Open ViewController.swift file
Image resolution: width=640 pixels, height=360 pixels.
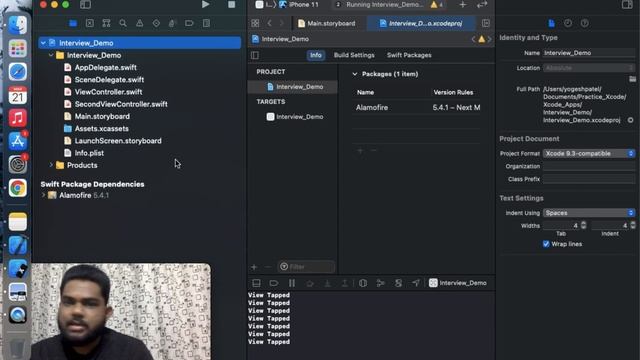click(108, 92)
